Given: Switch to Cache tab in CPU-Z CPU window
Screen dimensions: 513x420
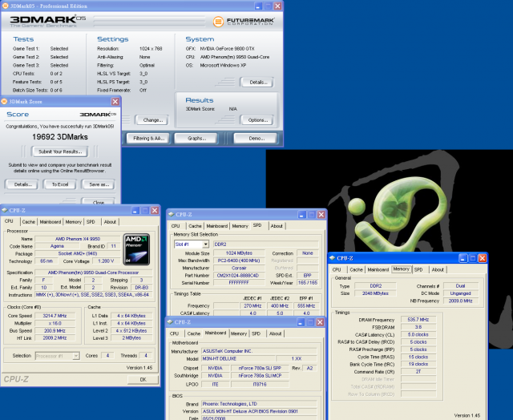Looking at the screenshot, I should coord(29,222).
